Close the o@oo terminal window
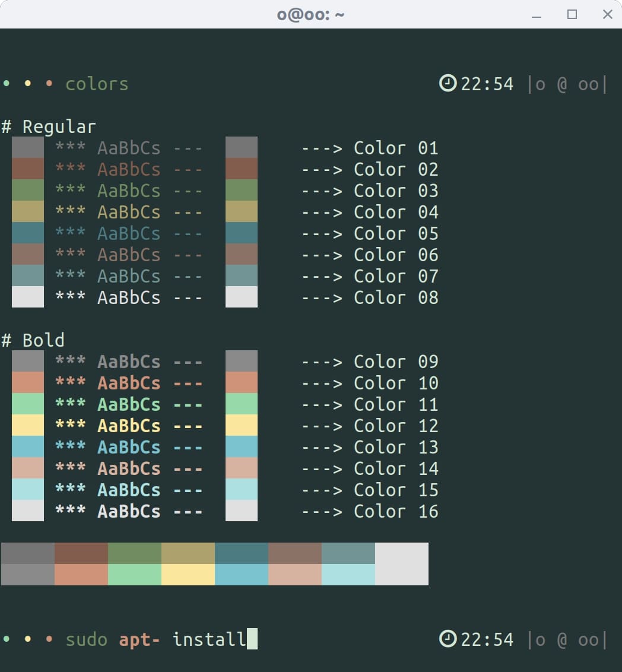 coord(607,15)
